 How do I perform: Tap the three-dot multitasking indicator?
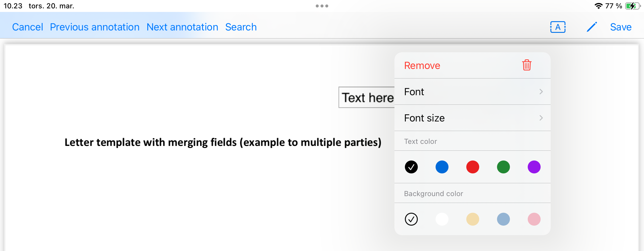[322, 6]
